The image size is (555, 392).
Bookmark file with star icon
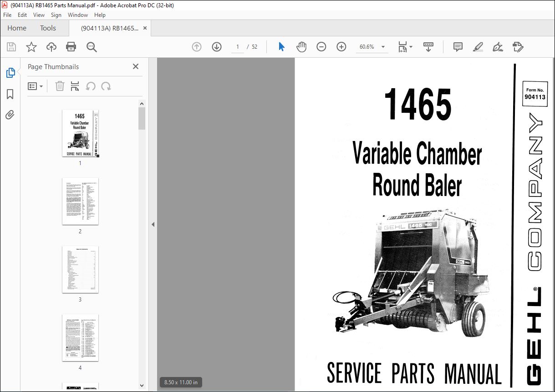pyautogui.click(x=31, y=47)
